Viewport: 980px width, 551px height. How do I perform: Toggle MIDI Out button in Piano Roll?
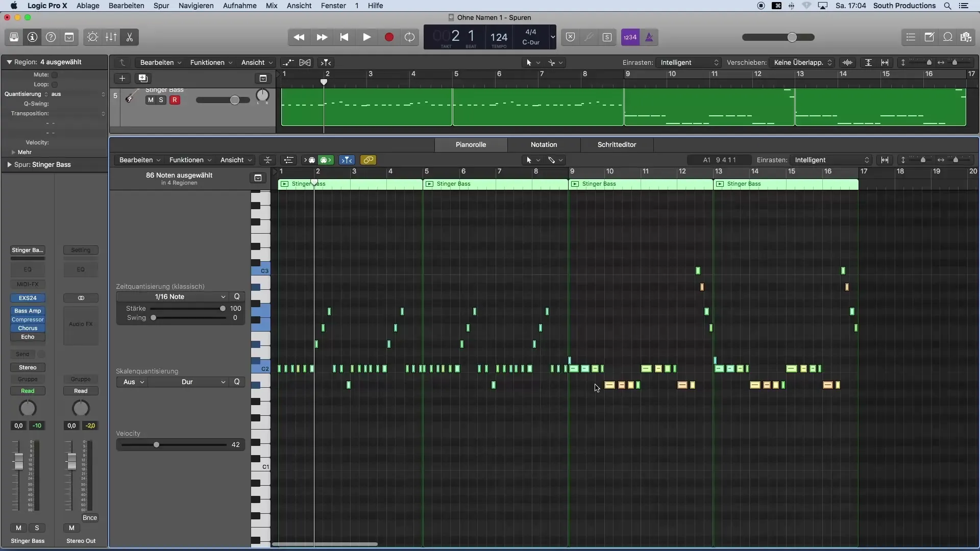(x=326, y=160)
